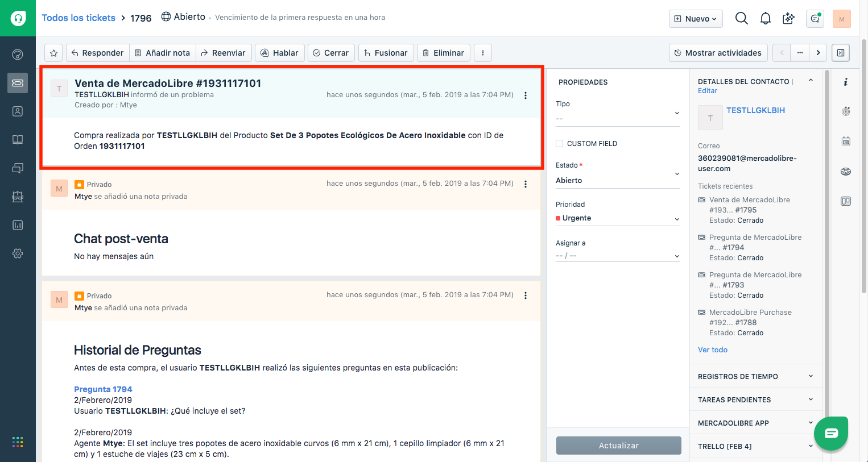Image resolution: width=868 pixels, height=462 pixels.
Task: Click Editar contact details link
Action: [x=708, y=91]
